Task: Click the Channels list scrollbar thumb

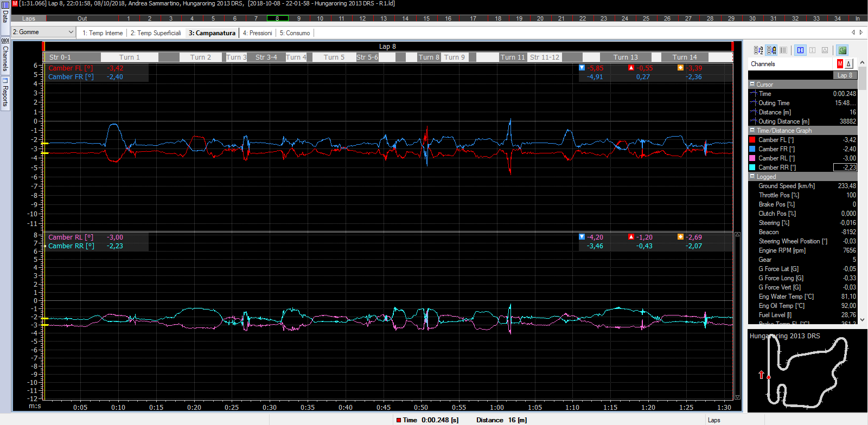Action: tap(862, 78)
